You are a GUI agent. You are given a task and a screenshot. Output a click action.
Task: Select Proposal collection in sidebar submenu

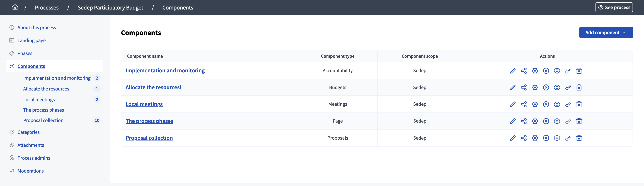tap(43, 120)
